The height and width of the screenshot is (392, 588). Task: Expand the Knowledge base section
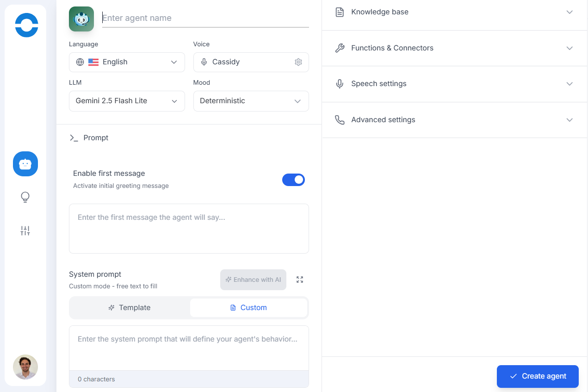[454, 12]
